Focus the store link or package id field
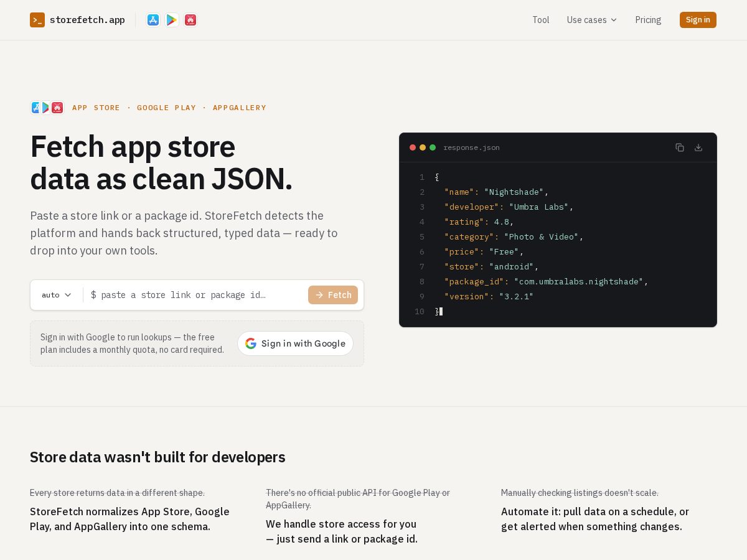Screen dimensions: 747x560 [x=196, y=295]
